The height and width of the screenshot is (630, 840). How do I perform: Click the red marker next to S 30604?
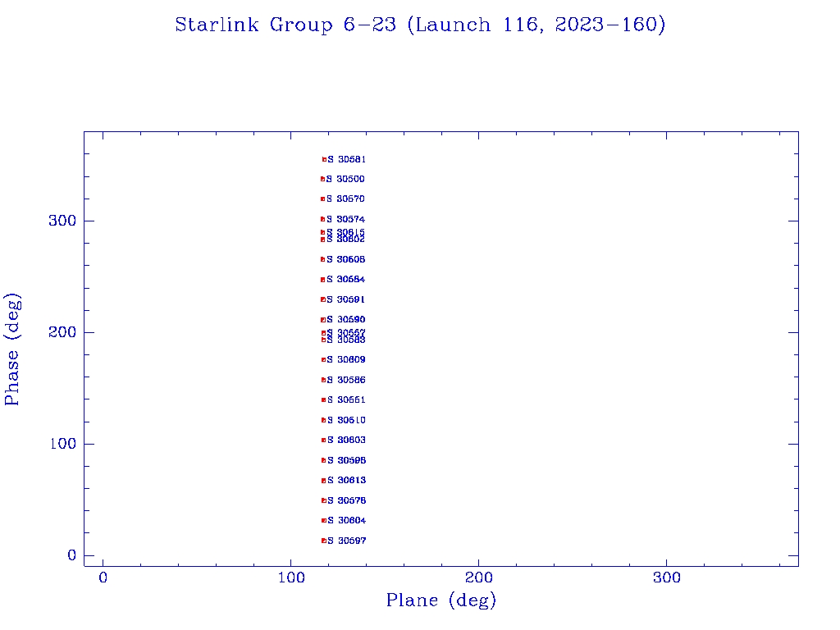323,520
